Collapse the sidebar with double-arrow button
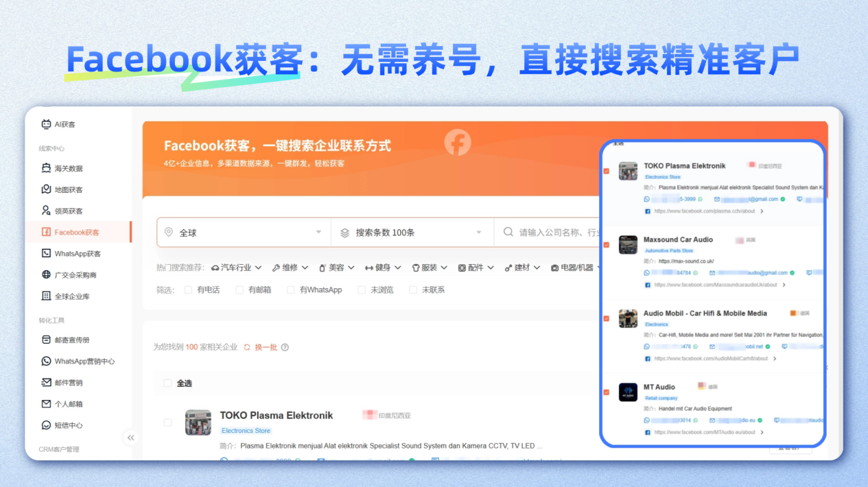Screen dimensions: 868x487 point(130,438)
